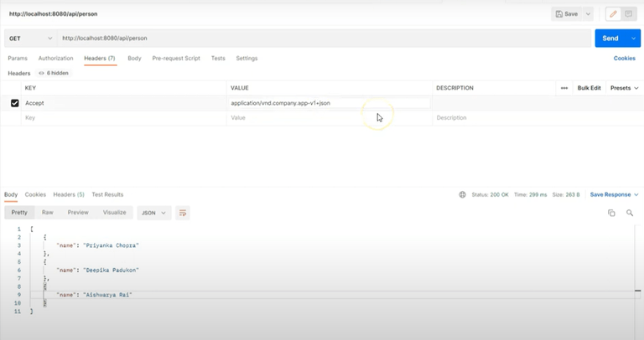Click the Status: 200 OK text
Screen dimensions: 644x340
490,194
